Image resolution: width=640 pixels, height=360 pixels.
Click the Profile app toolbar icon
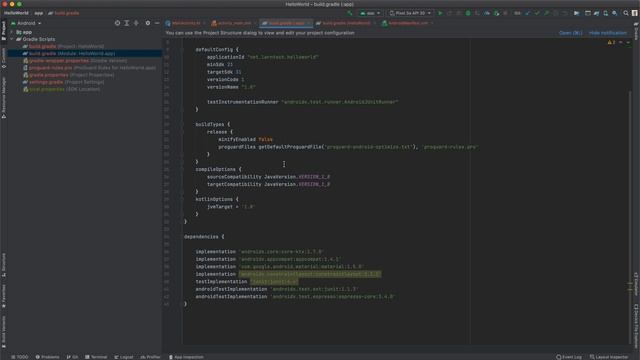click(x=487, y=13)
